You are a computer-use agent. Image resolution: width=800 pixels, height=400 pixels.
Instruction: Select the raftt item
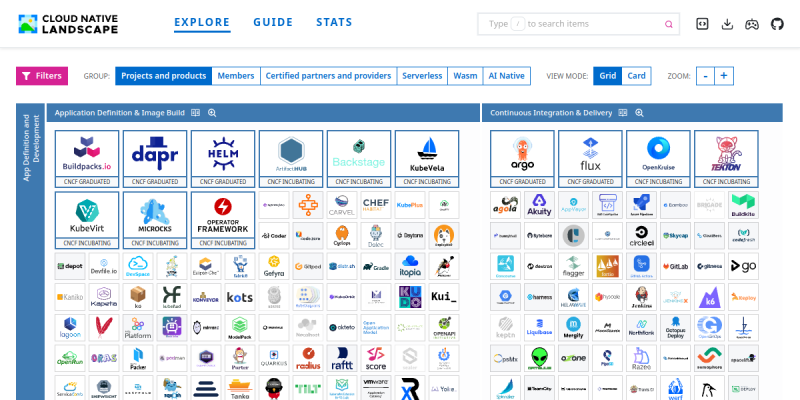pos(342,358)
